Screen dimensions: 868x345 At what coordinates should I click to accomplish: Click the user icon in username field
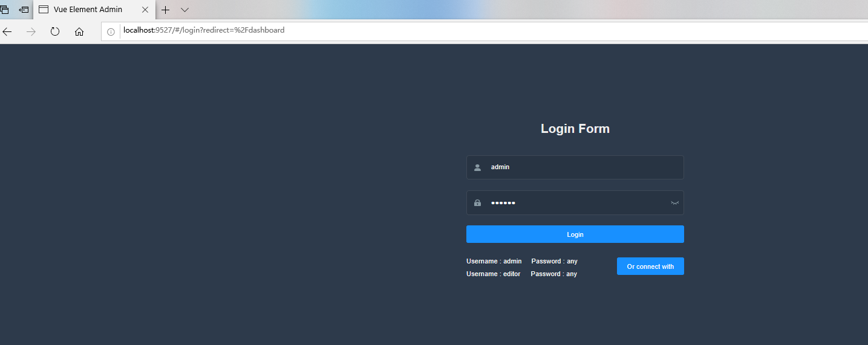(x=477, y=167)
